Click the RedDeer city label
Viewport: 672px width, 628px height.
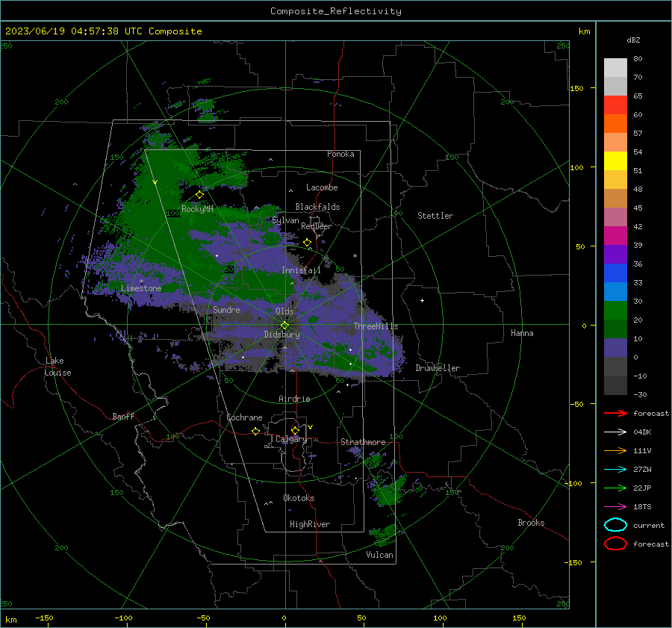pos(317,226)
